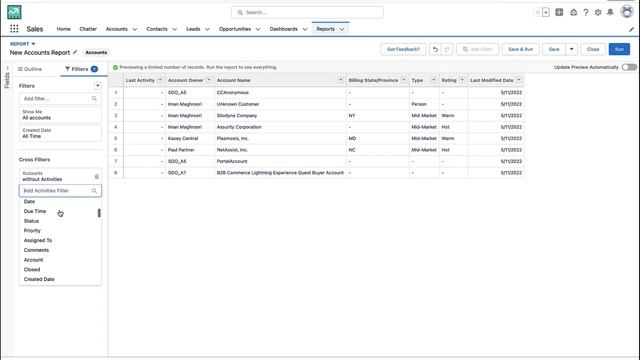Click the Close report button

[593, 49]
